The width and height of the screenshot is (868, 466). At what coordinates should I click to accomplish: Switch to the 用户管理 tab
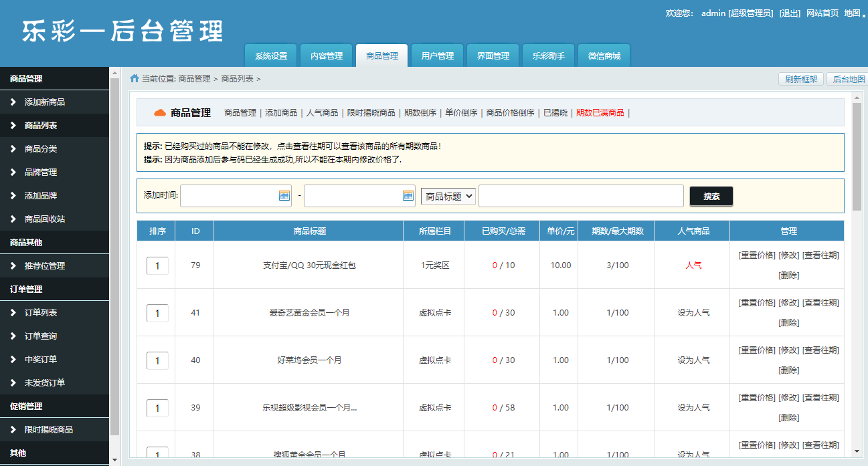click(438, 56)
